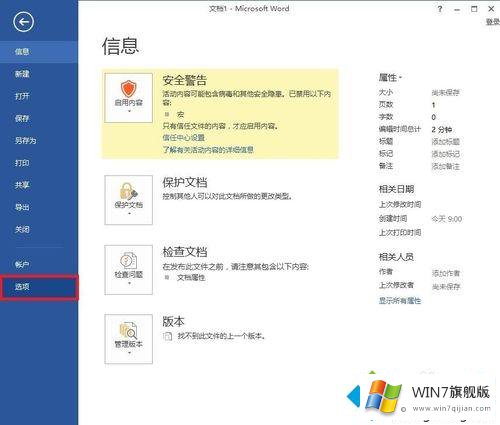Open 选项 in the sidebar
The height and width of the screenshot is (425, 500).
point(39,287)
